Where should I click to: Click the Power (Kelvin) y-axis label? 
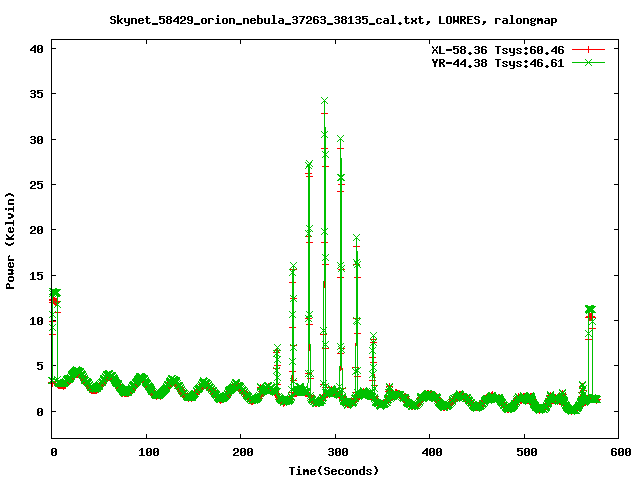(x=10, y=241)
